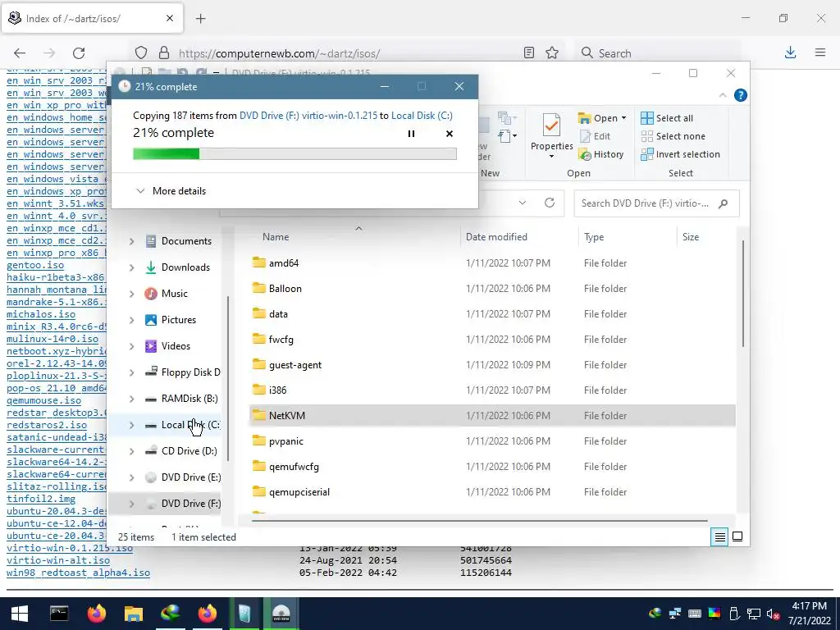
Task: Open Firefox application menu
Action: click(x=820, y=52)
